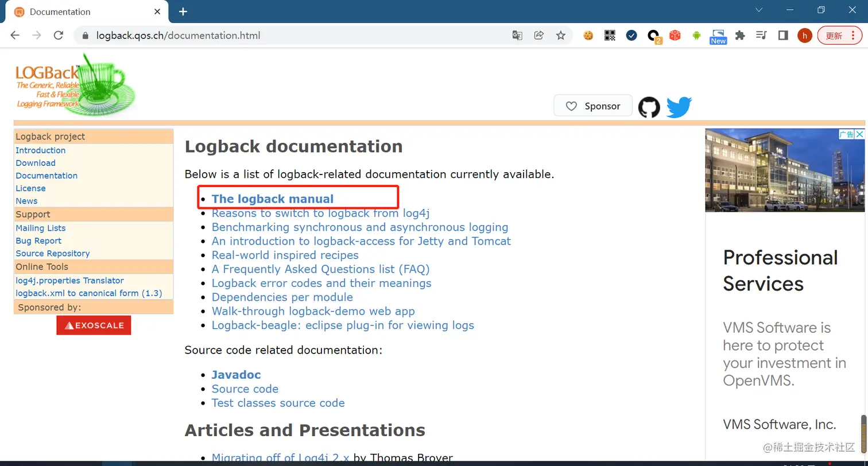Open the Extensions puzzle piece menu
The height and width of the screenshot is (466, 868).
[740, 36]
